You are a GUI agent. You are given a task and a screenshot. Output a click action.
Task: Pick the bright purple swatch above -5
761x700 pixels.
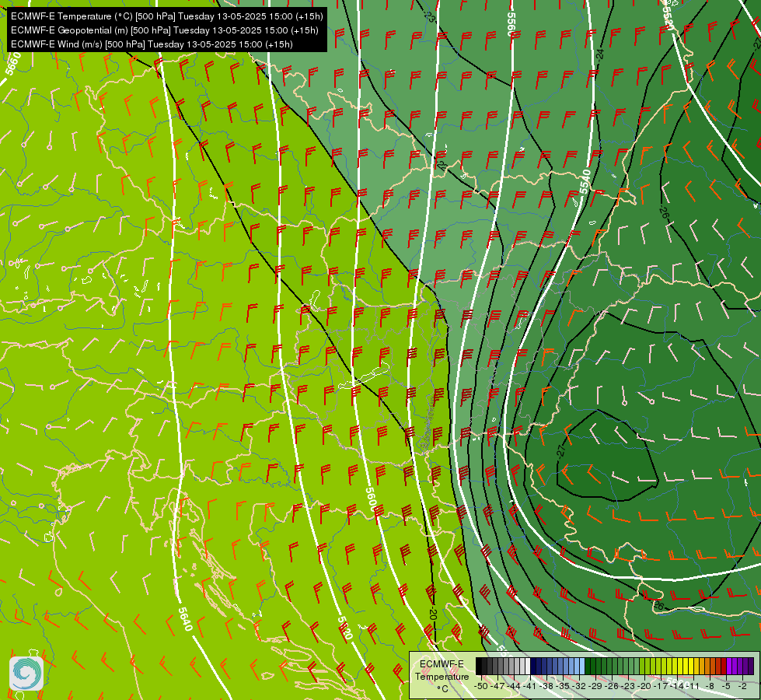point(729,666)
